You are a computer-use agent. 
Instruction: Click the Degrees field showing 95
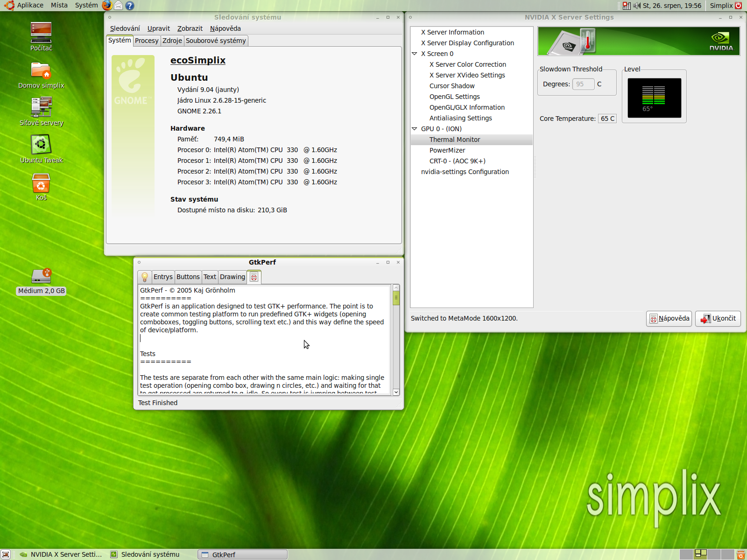click(583, 84)
